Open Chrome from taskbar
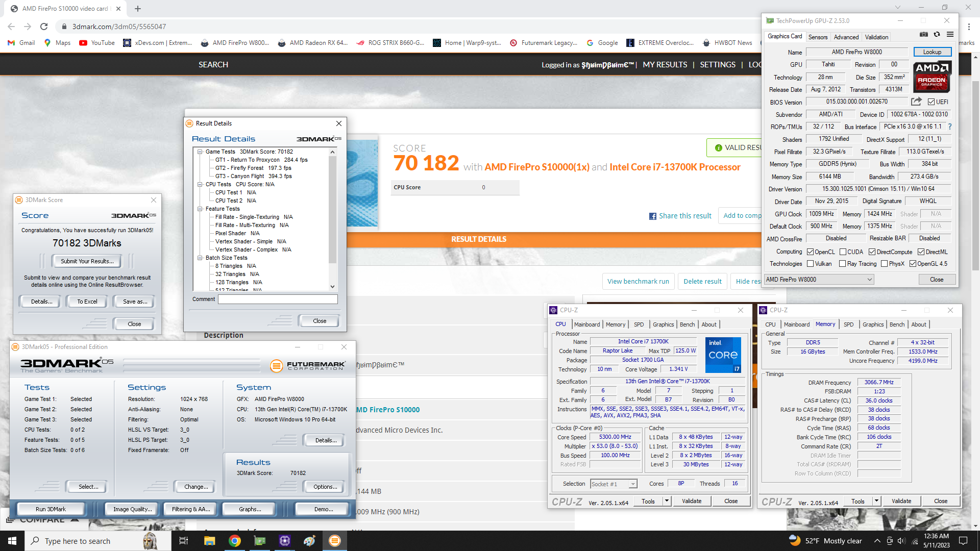The width and height of the screenshot is (980, 551). point(234,541)
